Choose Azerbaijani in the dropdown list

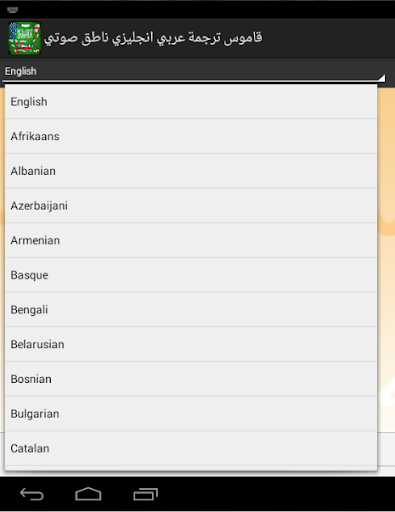191,206
